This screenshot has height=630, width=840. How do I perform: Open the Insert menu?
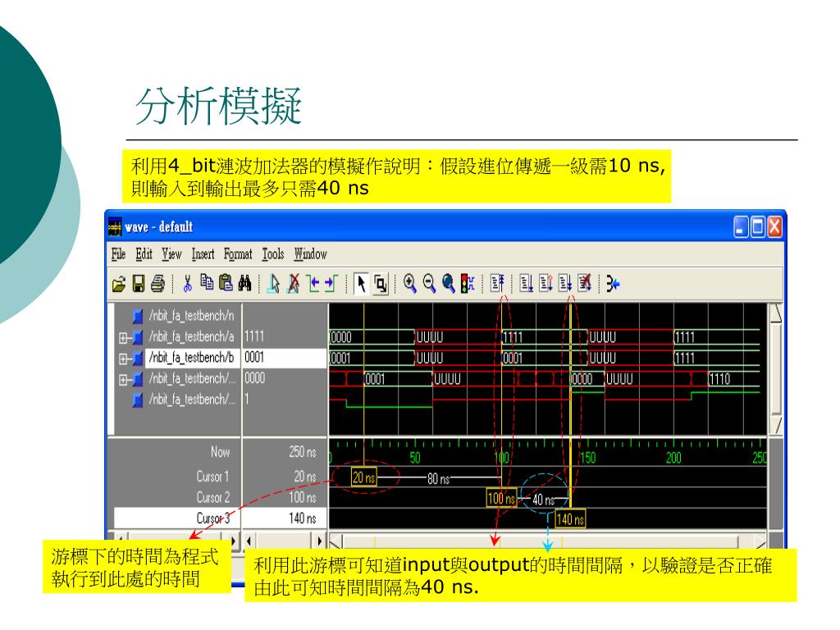203,254
